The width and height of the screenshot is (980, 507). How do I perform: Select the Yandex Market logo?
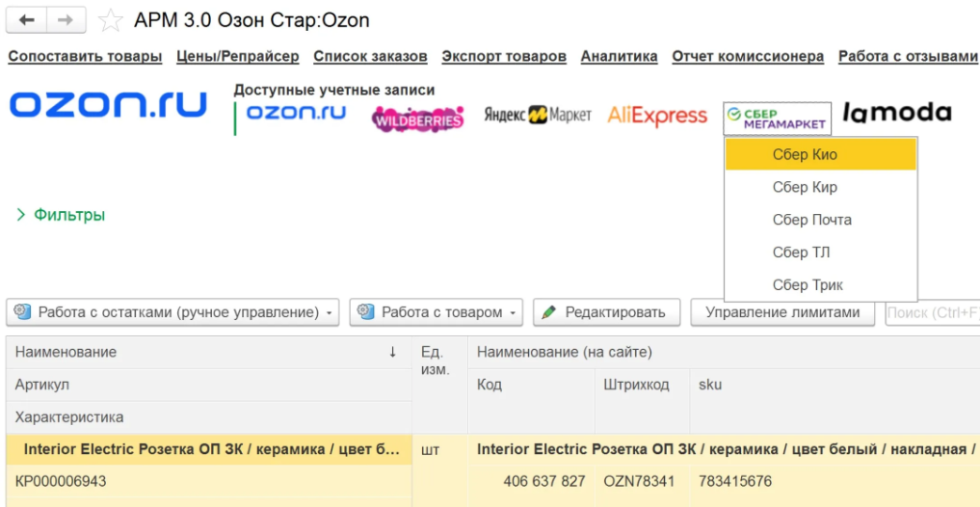(538, 116)
